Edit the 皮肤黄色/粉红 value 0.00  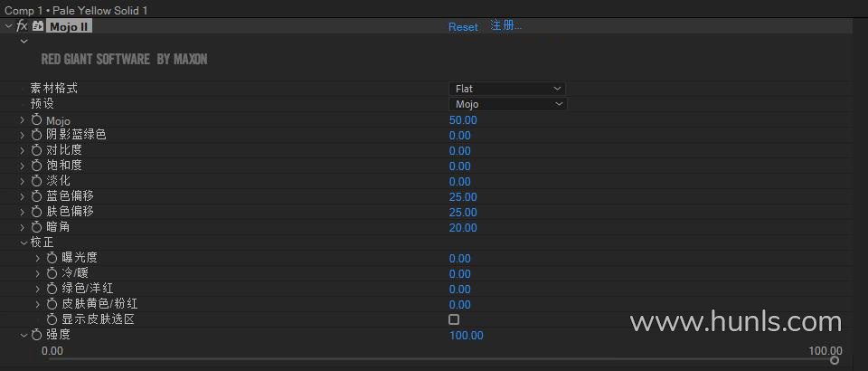(x=459, y=305)
